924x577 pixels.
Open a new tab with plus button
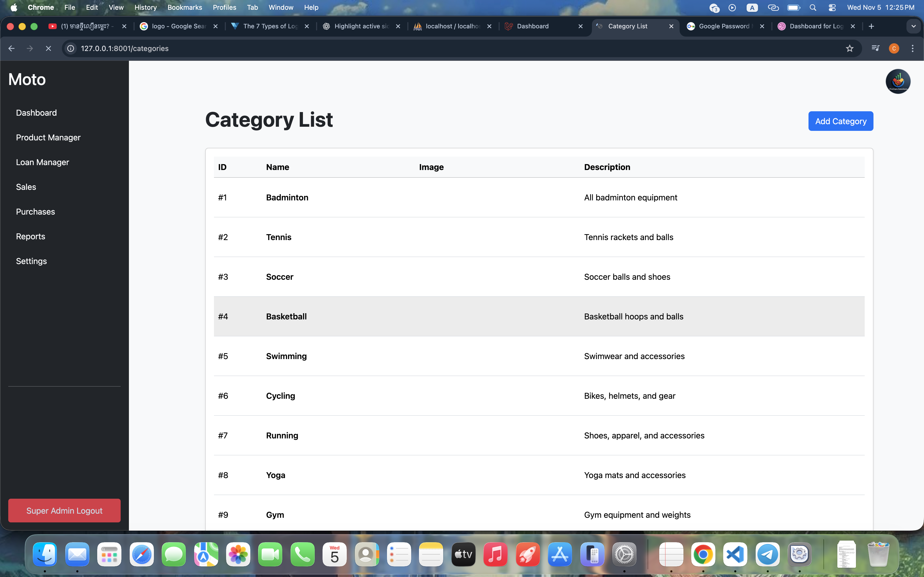[x=871, y=26]
